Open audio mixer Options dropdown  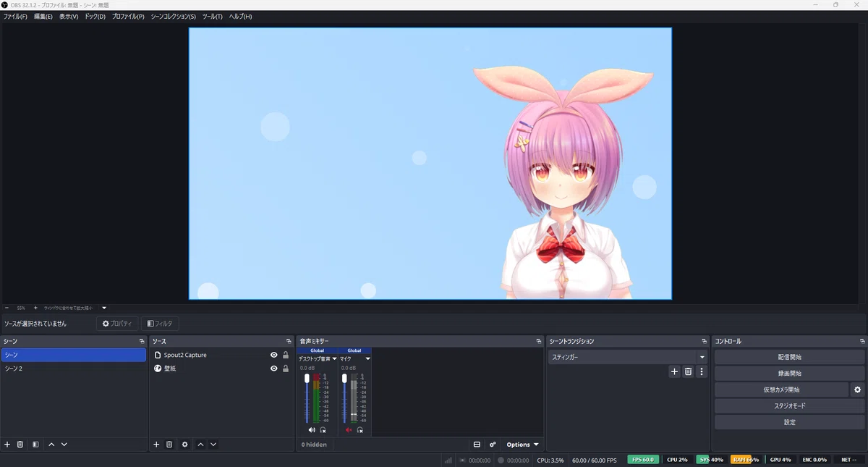click(x=522, y=445)
